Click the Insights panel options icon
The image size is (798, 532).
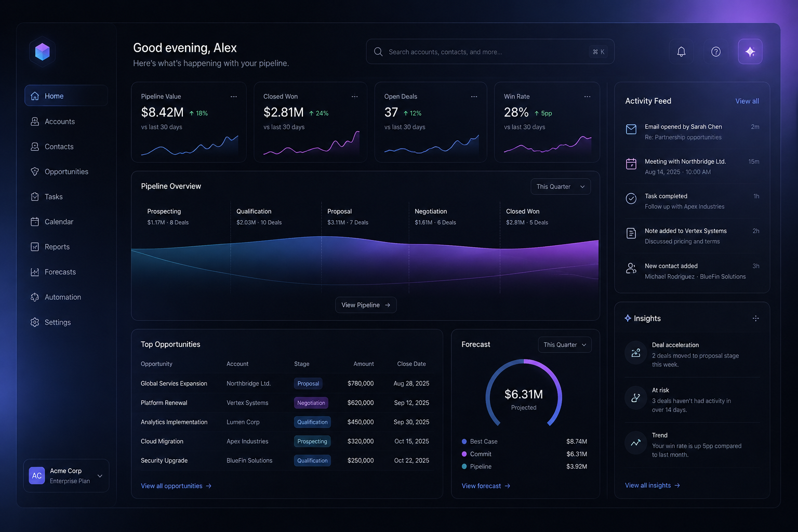tap(756, 318)
